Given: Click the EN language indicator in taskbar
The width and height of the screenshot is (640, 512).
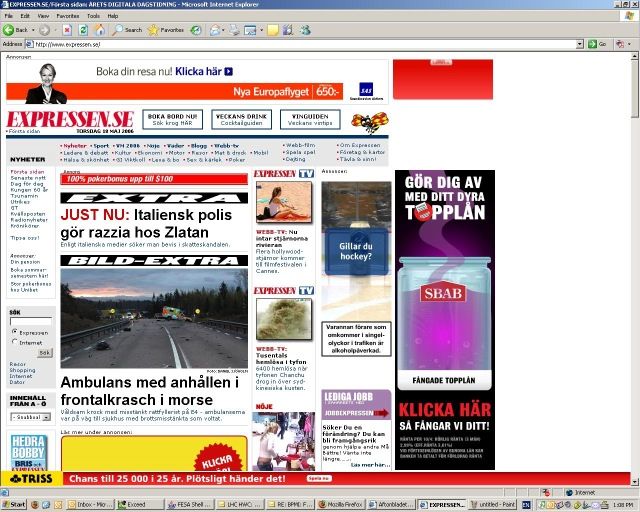Looking at the screenshot, I should pos(526,505).
